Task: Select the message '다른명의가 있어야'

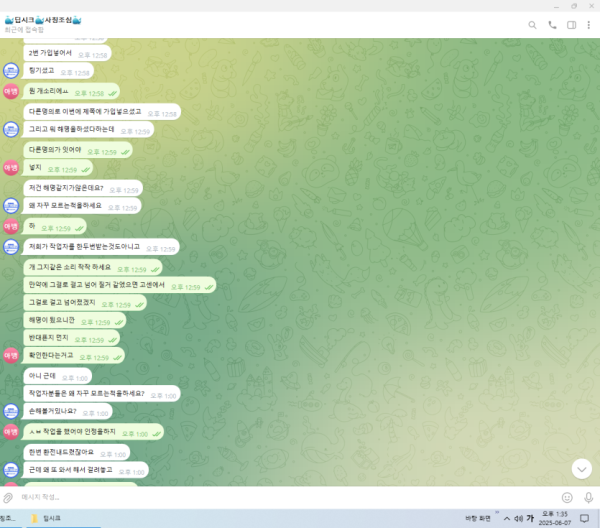Action: [x=78, y=150]
